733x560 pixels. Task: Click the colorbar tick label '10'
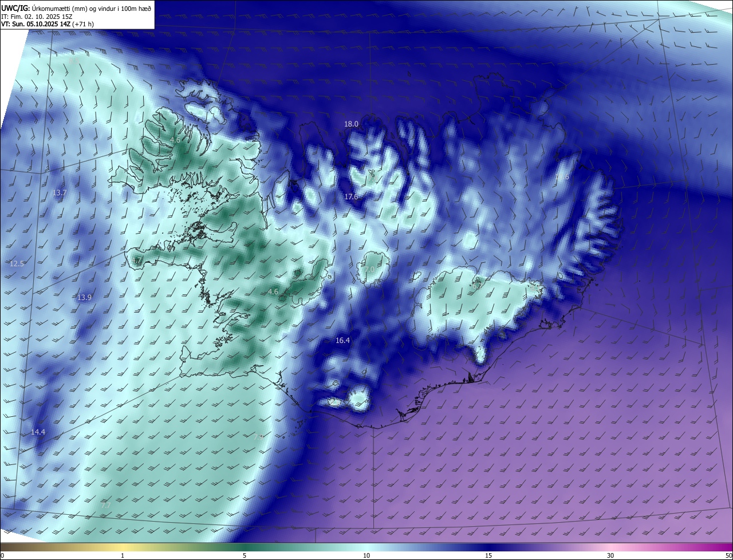click(x=366, y=555)
